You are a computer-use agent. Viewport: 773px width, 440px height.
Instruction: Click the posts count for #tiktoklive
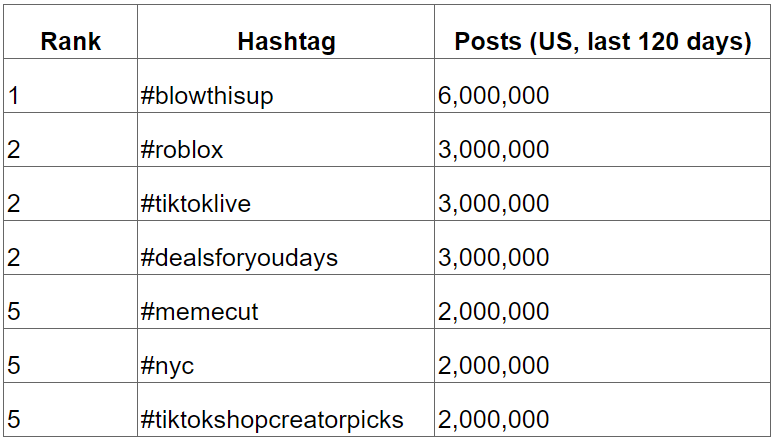click(x=494, y=204)
